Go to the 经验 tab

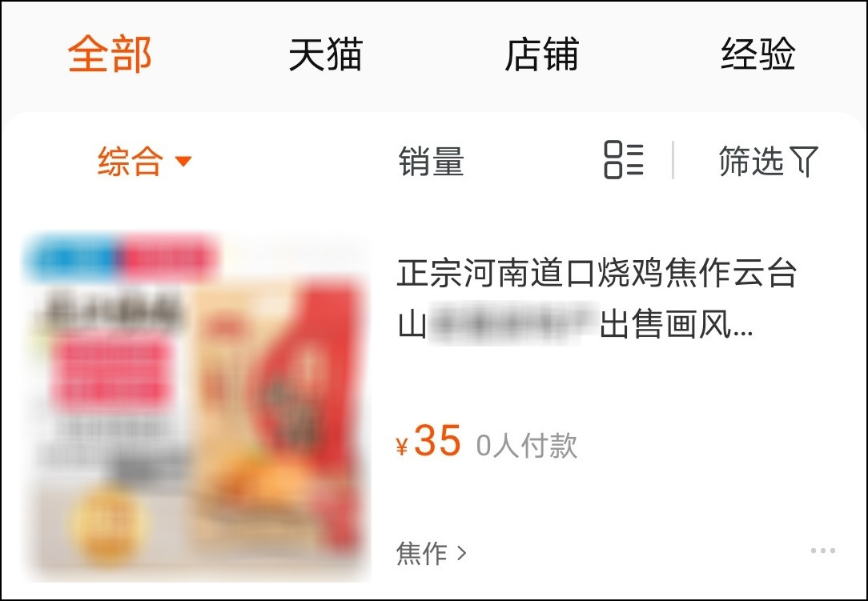click(x=757, y=54)
